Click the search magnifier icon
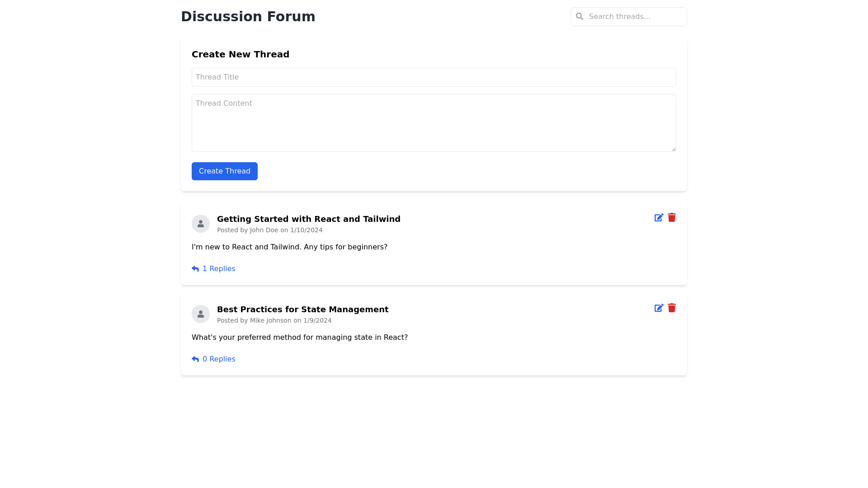The image size is (868, 488). tap(580, 17)
